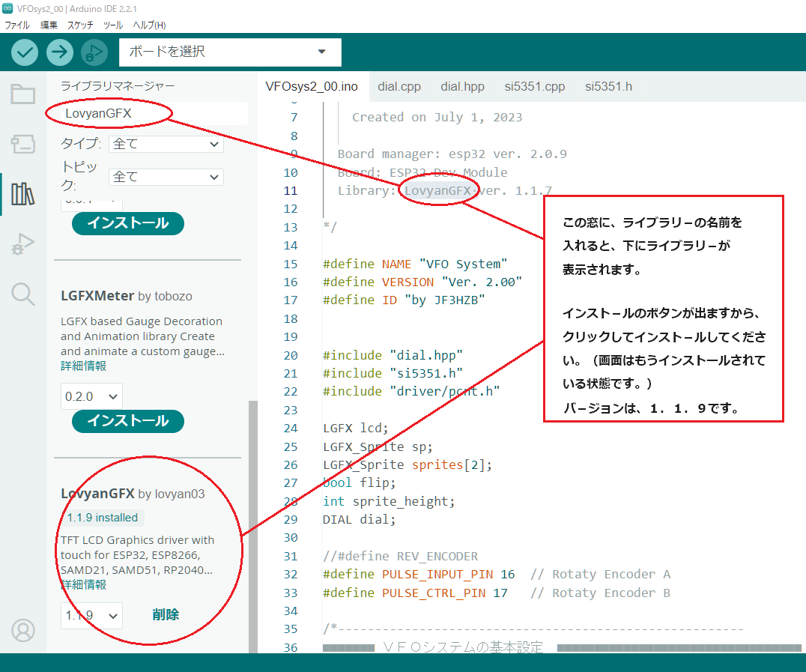Open the Debug panel sidebar icon

click(x=23, y=243)
